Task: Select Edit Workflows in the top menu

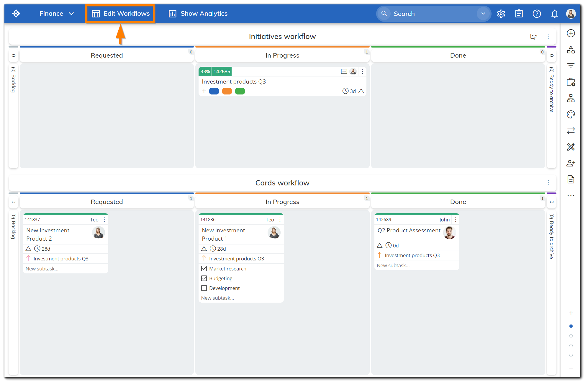Action: point(120,14)
